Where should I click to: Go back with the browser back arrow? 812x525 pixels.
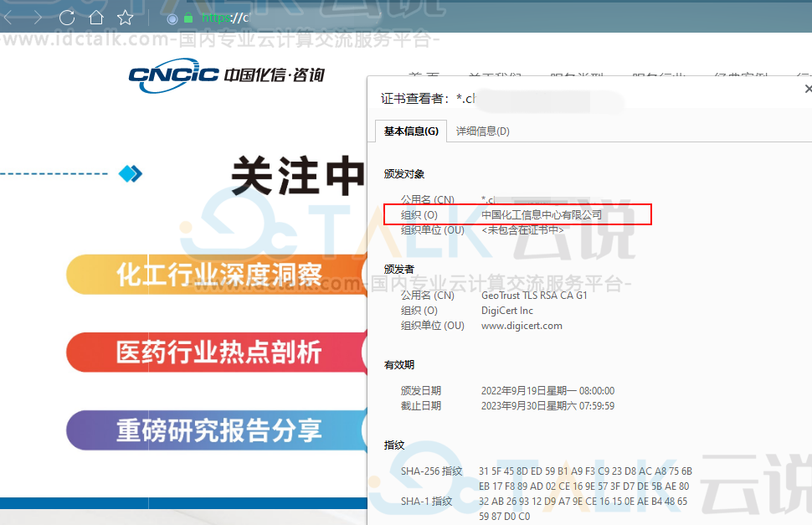pyautogui.click(x=8, y=18)
